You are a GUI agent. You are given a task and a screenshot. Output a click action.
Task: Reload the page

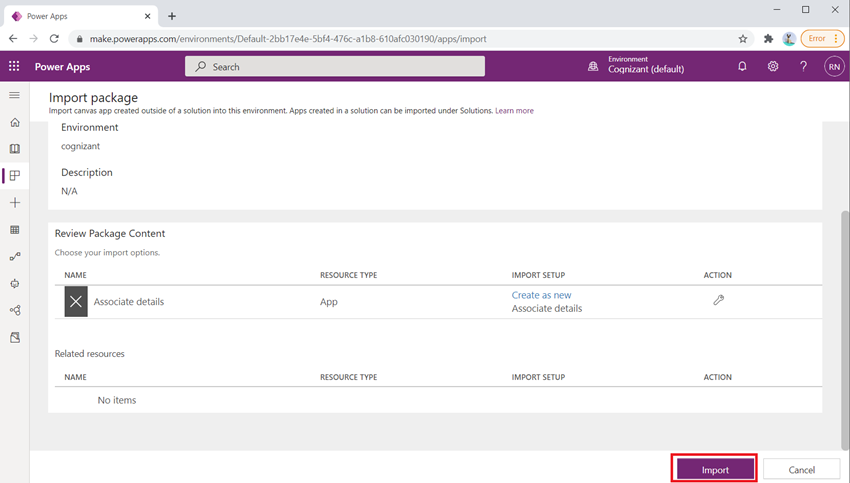click(x=54, y=38)
